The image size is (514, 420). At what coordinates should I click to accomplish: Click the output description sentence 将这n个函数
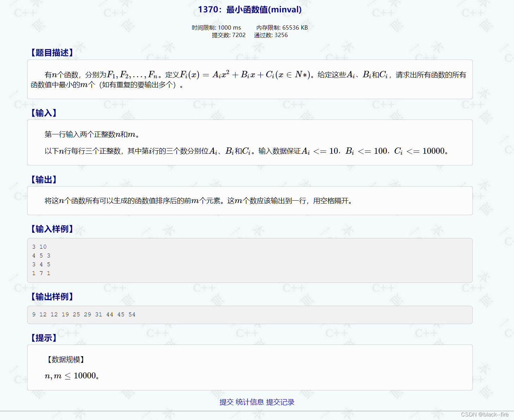[x=198, y=201]
